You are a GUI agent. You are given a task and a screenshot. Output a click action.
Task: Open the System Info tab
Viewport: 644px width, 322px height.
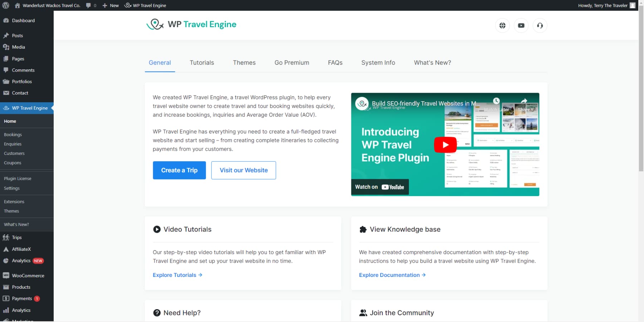(x=378, y=63)
